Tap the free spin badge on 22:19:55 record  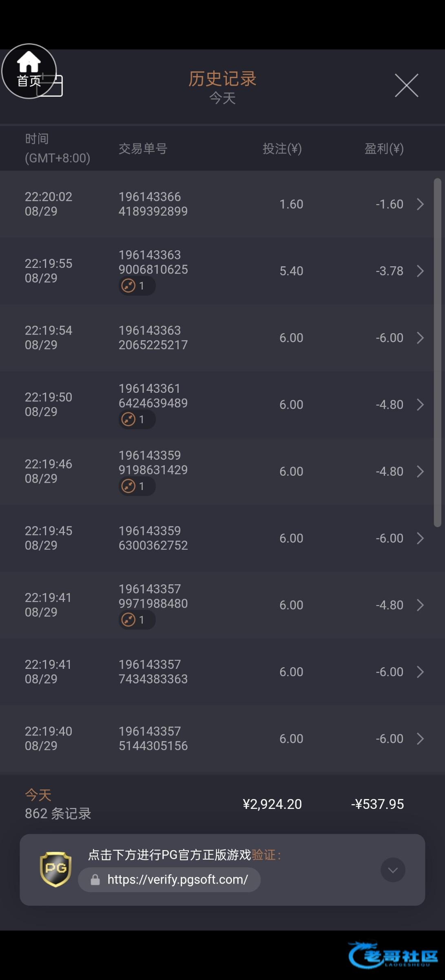[137, 286]
